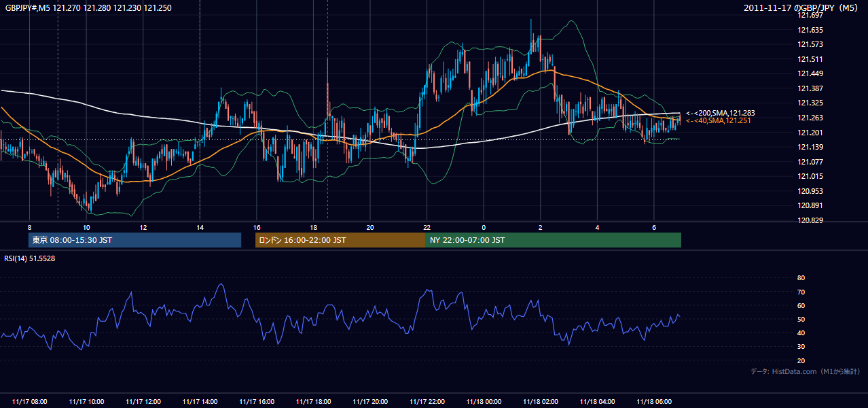
Task: Click price level 121.387 on axis
Action: point(811,88)
